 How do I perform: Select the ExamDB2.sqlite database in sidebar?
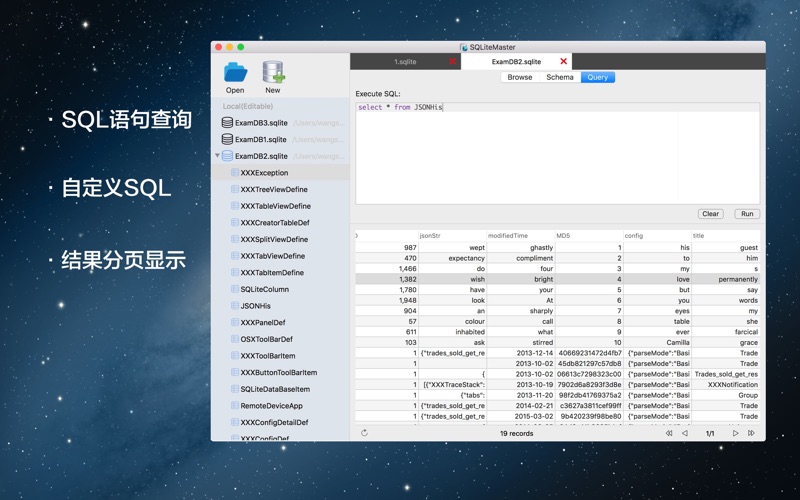click(x=261, y=156)
